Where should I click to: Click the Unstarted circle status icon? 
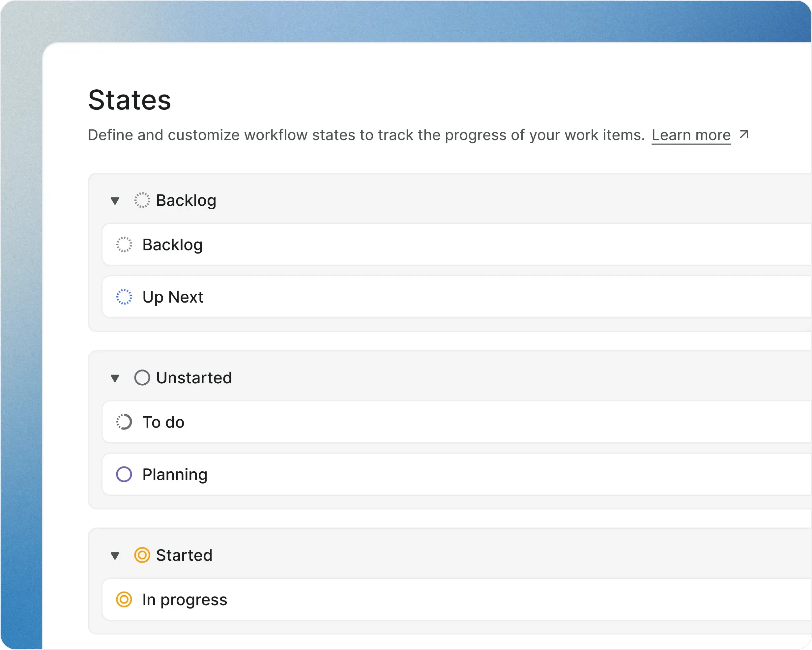pyautogui.click(x=142, y=377)
